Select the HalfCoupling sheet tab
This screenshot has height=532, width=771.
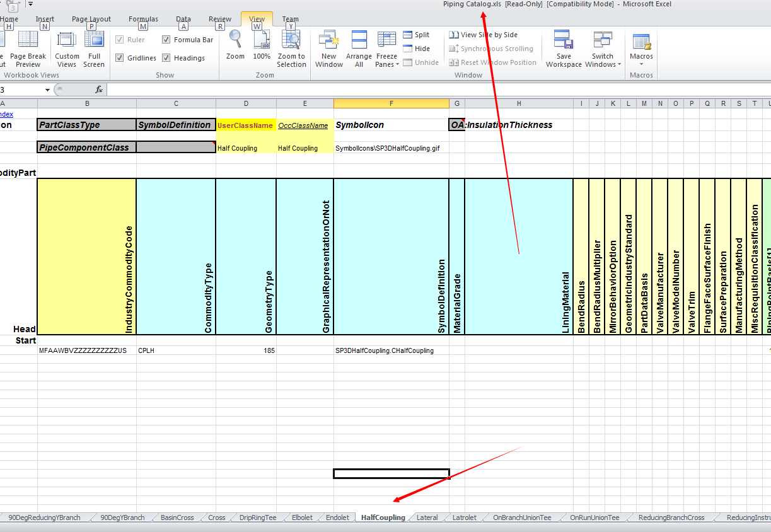click(383, 518)
